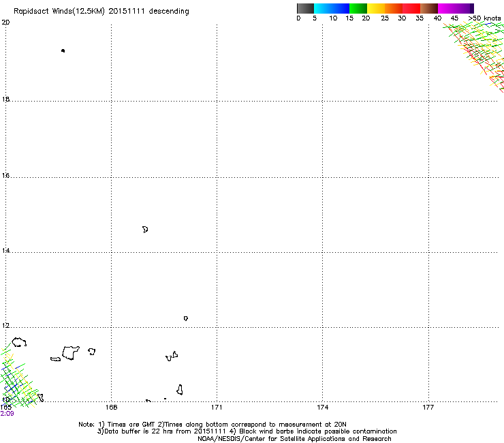Screen dimensions: 504x443
Task: Select the dark purple end of the color scale
Action: click(x=472, y=8)
